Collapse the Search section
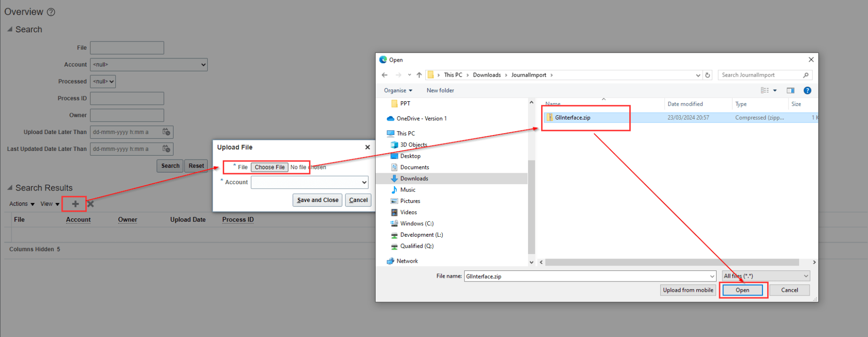The width and height of the screenshot is (868, 337). [10, 29]
